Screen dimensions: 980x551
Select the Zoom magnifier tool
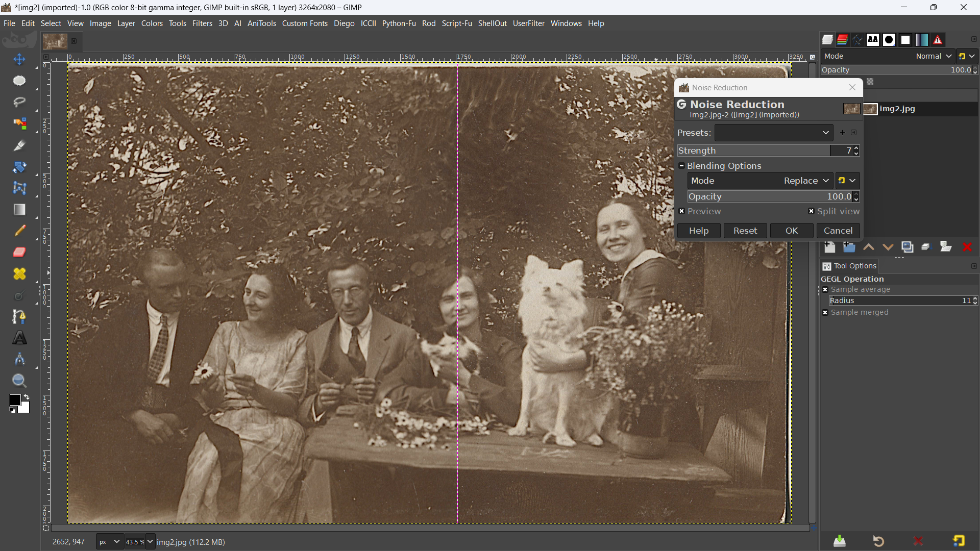coord(19,381)
